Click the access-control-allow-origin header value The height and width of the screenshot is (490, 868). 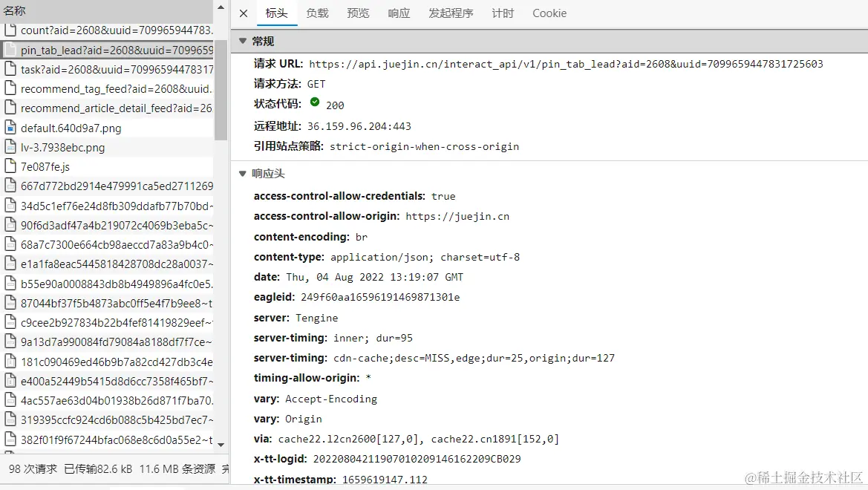click(x=457, y=217)
